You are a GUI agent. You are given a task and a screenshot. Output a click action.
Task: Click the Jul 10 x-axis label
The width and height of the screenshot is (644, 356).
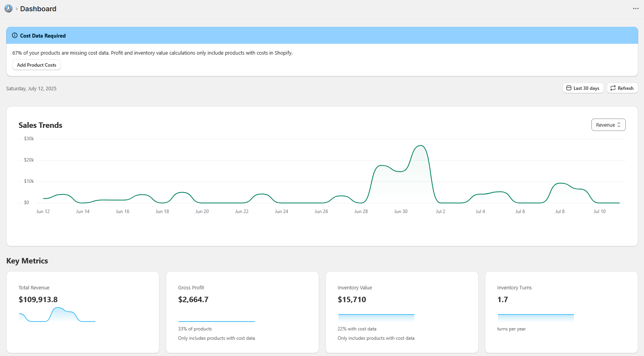599,212
